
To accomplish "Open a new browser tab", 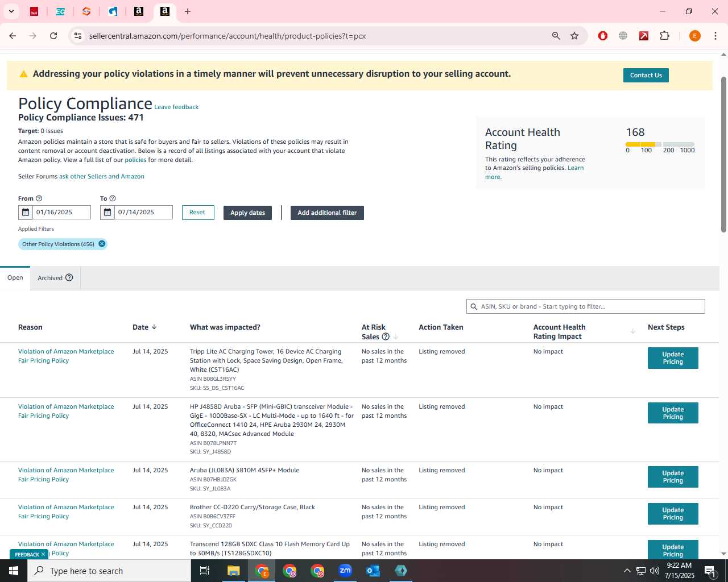I will (188, 11).
